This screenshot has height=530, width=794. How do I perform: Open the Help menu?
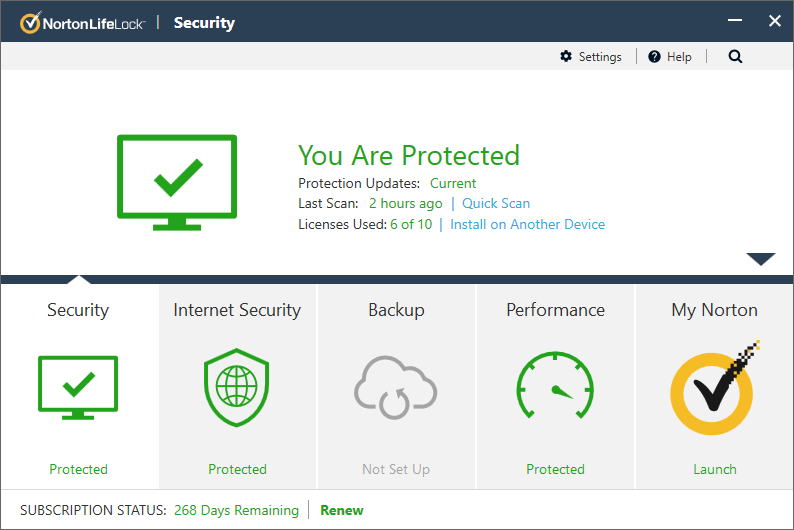tap(670, 57)
